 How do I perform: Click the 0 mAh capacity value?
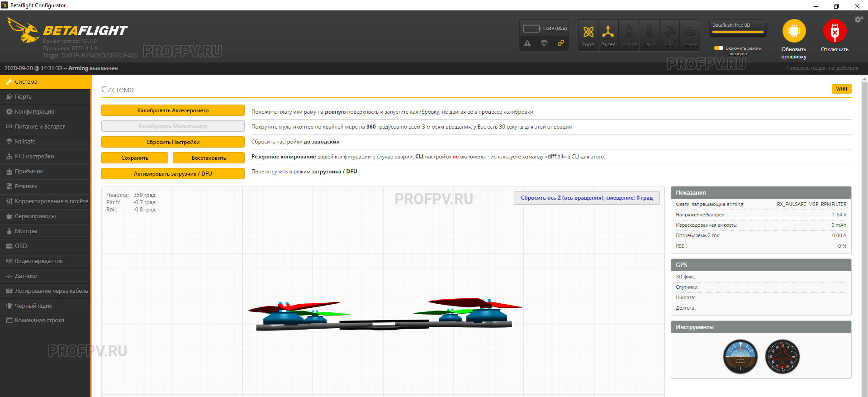point(839,225)
